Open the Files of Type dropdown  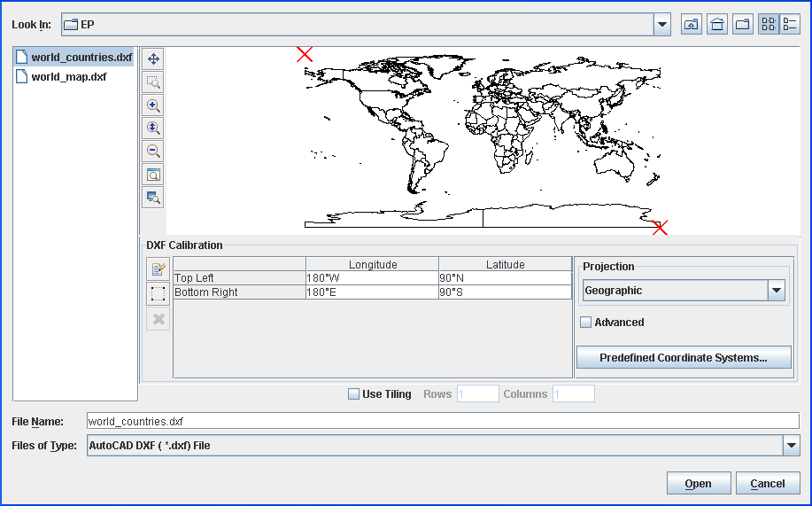pyautogui.click(x=792, y=446)
